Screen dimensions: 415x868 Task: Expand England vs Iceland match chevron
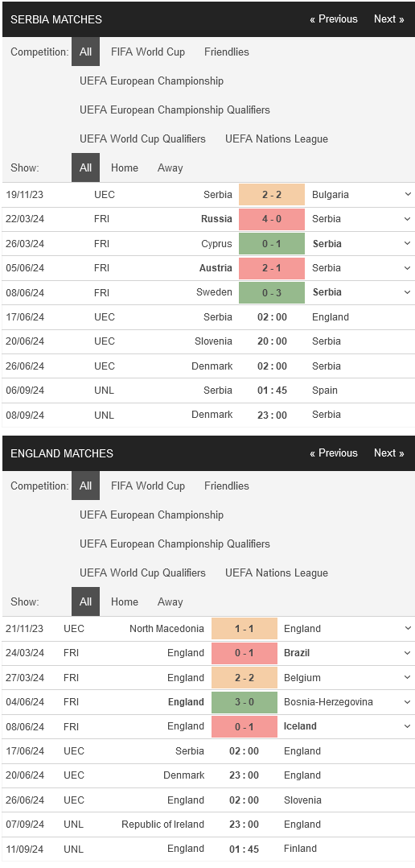tap(408, 726)
